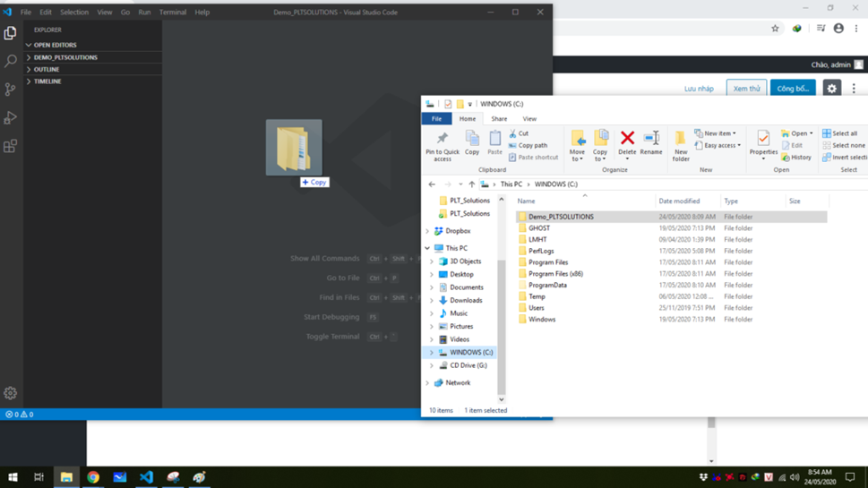The height and width of the screenshot is (488, 868).
Task: Click the Xem thử button
Action: click(x=746, y=89)
